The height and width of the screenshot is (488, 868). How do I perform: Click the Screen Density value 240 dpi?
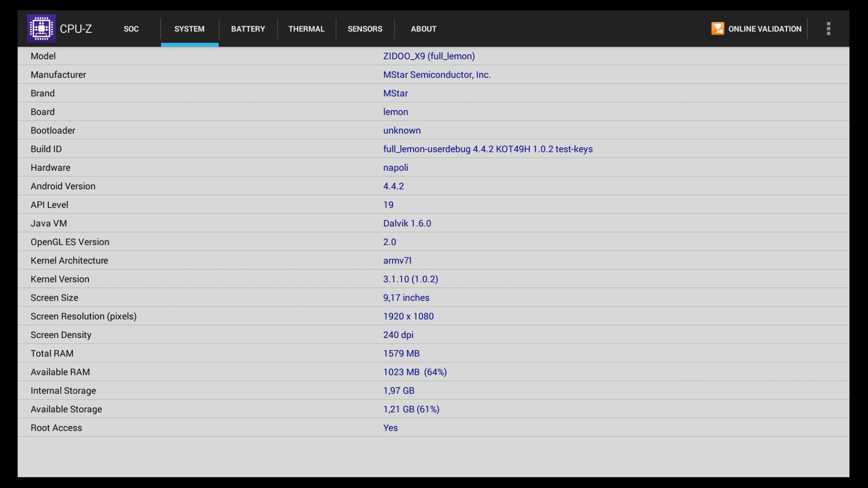(398, 335)
